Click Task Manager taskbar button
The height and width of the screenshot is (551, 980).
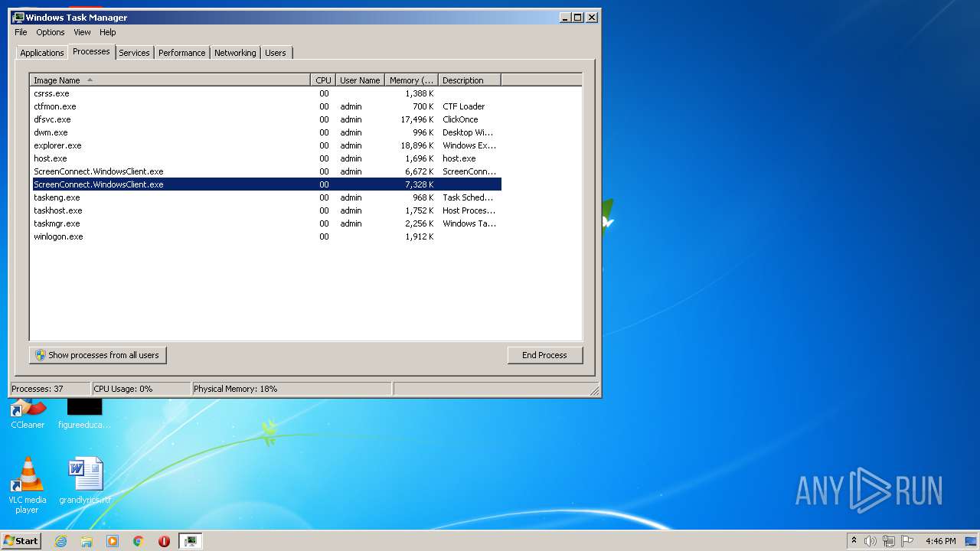tap(190, 541)
